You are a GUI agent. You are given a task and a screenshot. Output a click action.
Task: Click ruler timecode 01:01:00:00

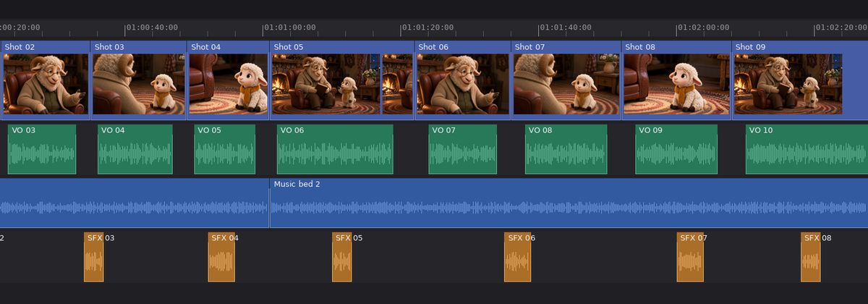pos(290,28)
